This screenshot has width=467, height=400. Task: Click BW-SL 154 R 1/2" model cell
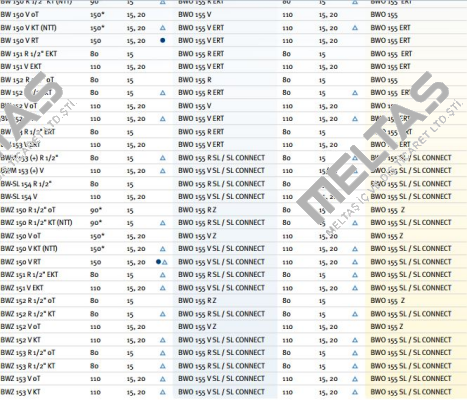(26, 184)
